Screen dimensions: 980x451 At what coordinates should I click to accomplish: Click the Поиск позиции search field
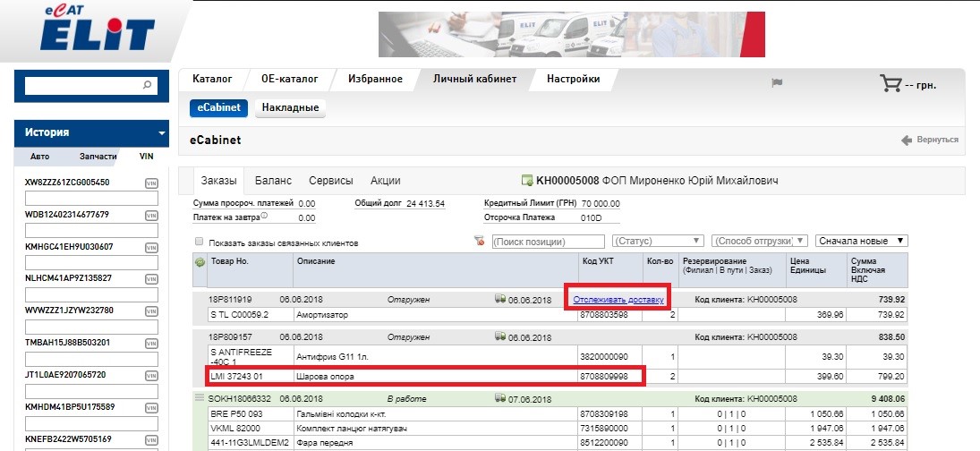coord(548,242)
